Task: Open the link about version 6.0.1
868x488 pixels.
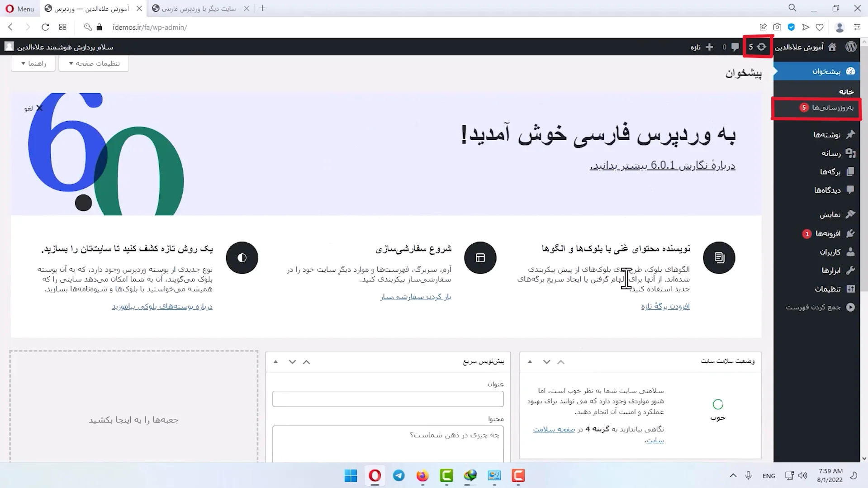Action: 663,166
